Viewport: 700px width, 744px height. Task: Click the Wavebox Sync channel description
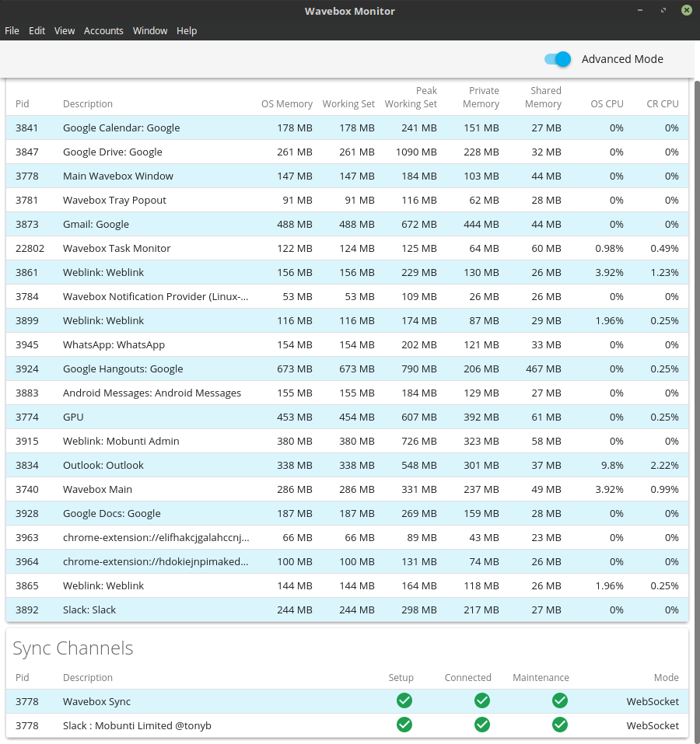click(x=96, y=701)
